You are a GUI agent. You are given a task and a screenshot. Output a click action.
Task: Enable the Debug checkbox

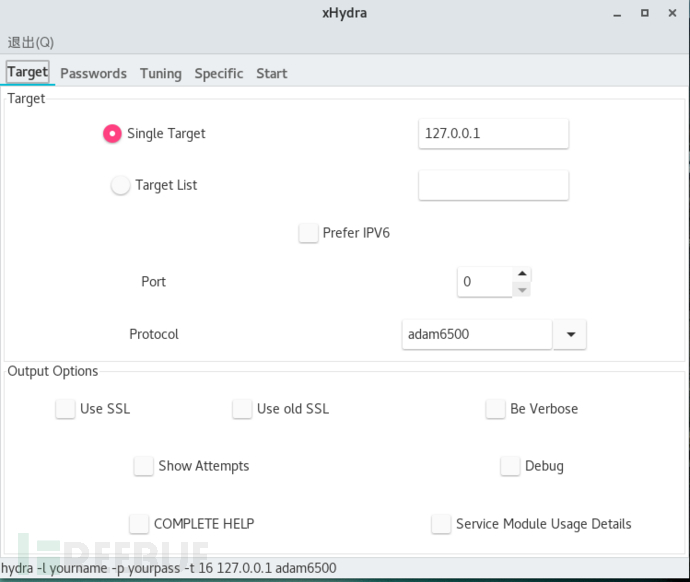510,466
